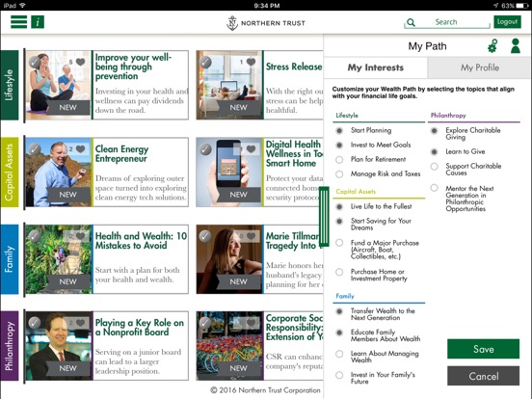Open the My Path gear settings icon

[492, 46]
